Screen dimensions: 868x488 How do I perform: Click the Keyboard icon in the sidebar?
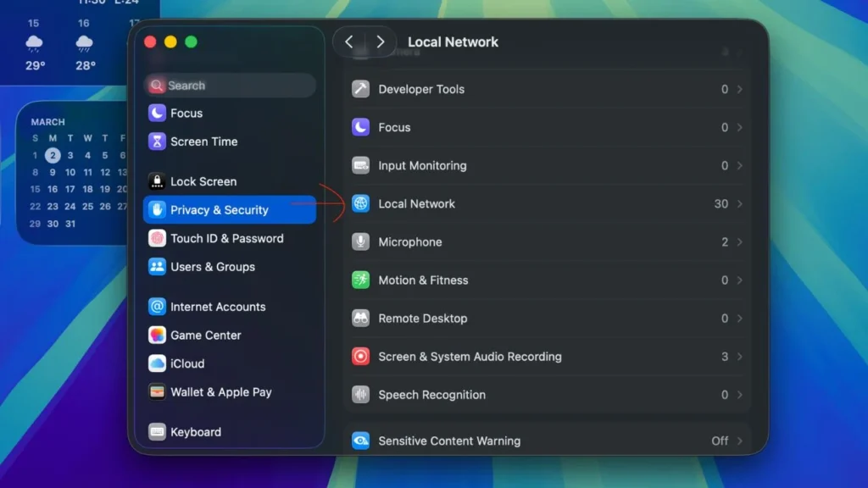(157, 432)
